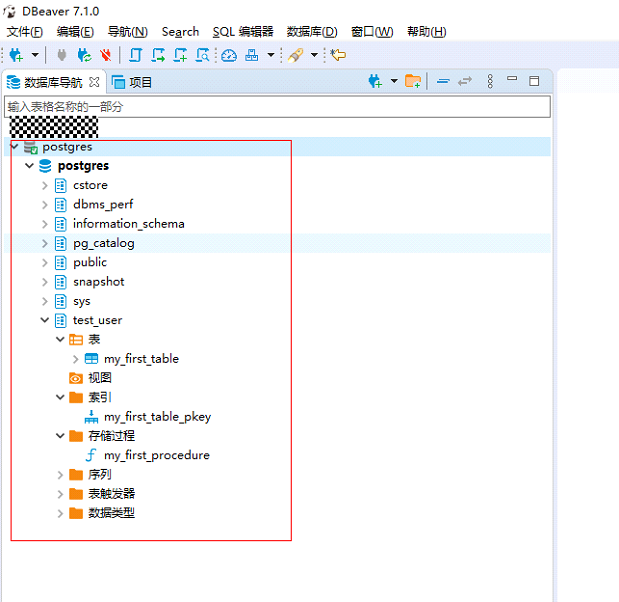Open the 编辑(E) menu

[x=75, y=32]
